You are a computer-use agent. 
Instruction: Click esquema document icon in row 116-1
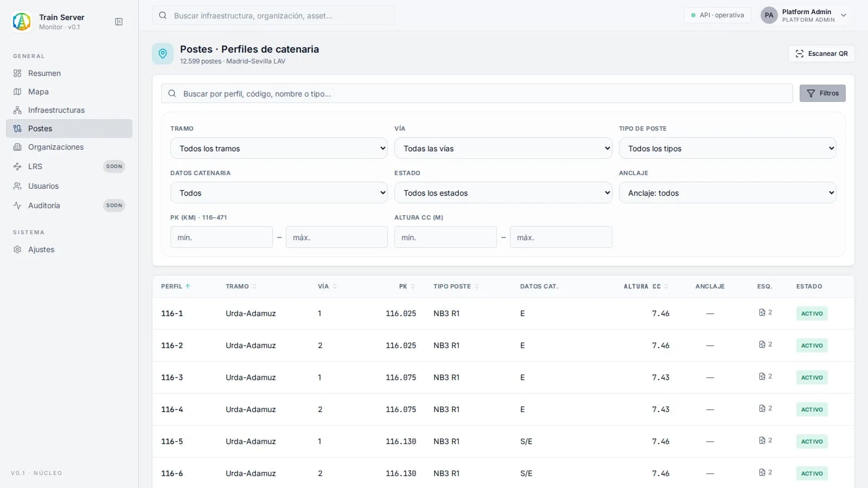[762, 312]
